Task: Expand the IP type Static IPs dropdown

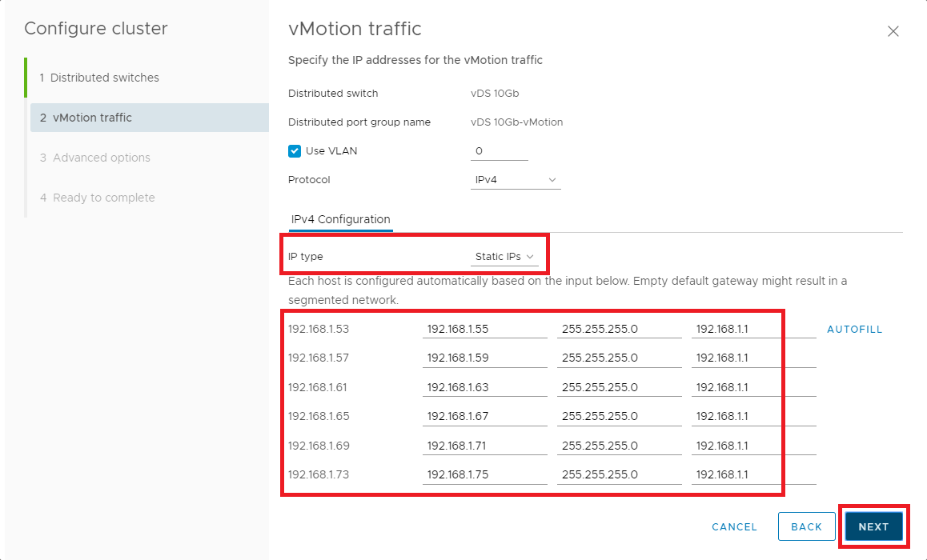Action: point(504,257)
